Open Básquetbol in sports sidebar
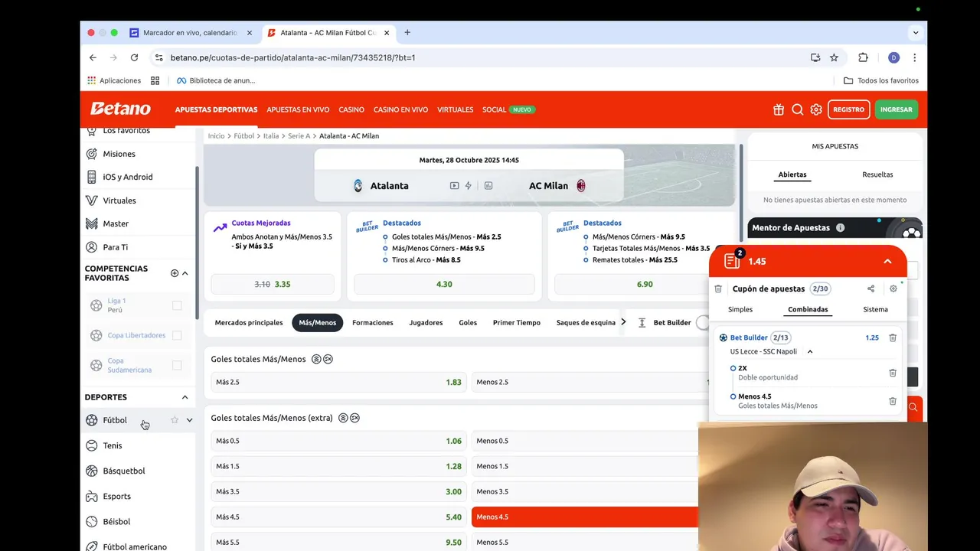The width and height of the screenshot is (980, 551). [x=124, y=471]
